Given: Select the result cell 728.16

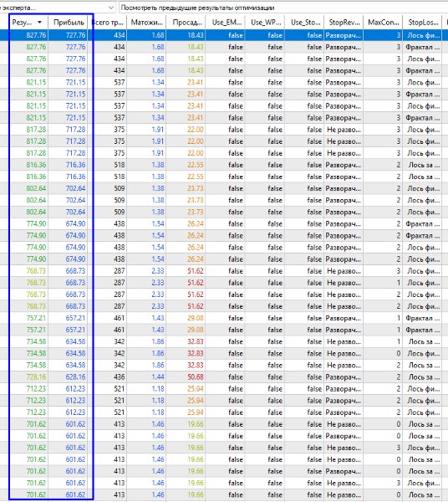Looking at the screenshot, I should coord(36,376).
